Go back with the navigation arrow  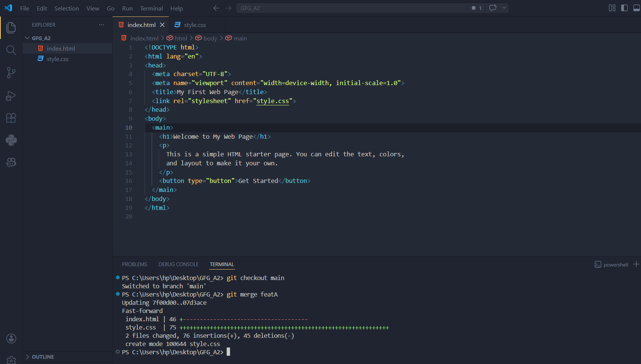pyautogui.click(x=216, y=8)
